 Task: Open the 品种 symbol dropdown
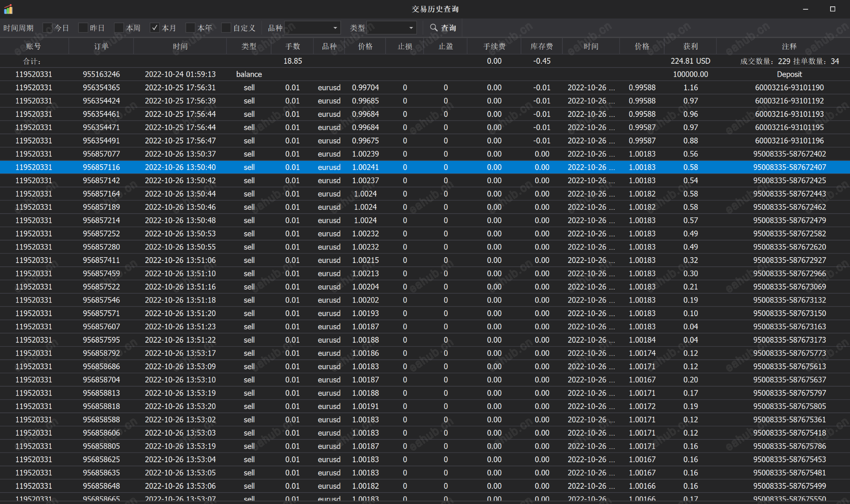pyautogui.click(x=335, y=28)
